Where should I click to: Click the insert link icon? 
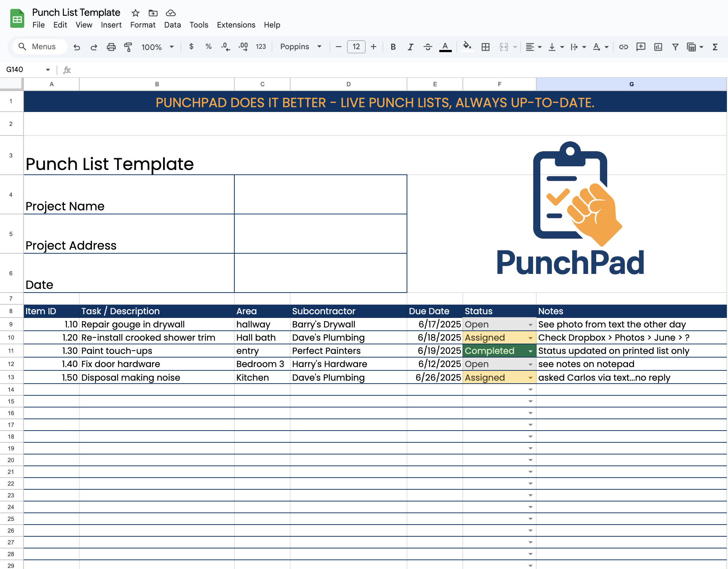pos(623,47)
